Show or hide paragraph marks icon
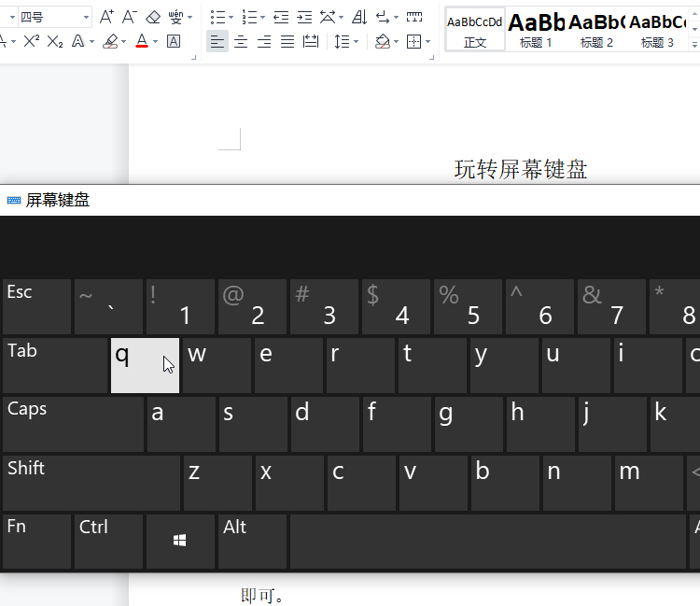700x606 pixels. click(x=383, y=17)
